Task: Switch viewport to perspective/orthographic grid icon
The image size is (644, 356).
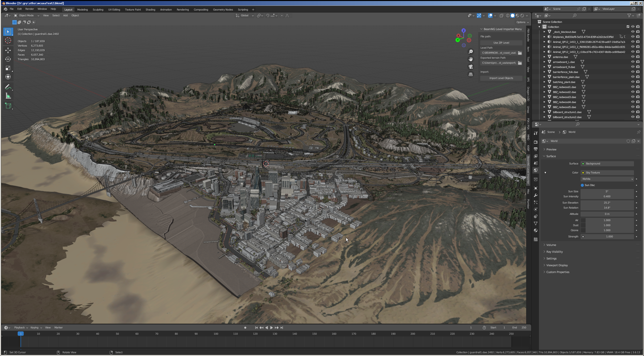Action: 471,74
